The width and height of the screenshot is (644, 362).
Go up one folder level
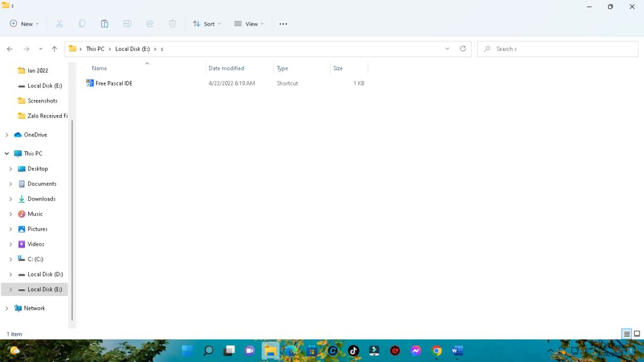pyautogui.click(x=54, y=49)
